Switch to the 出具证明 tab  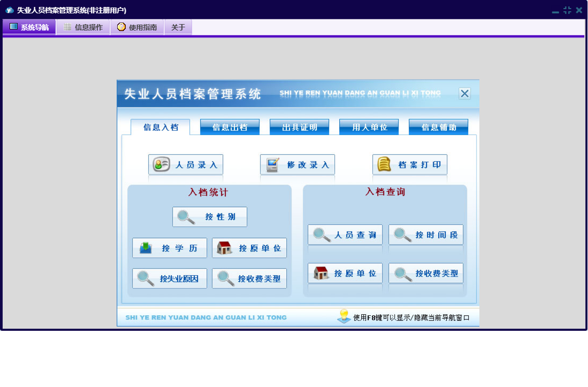pyautogui.click(x=299, y=127)
